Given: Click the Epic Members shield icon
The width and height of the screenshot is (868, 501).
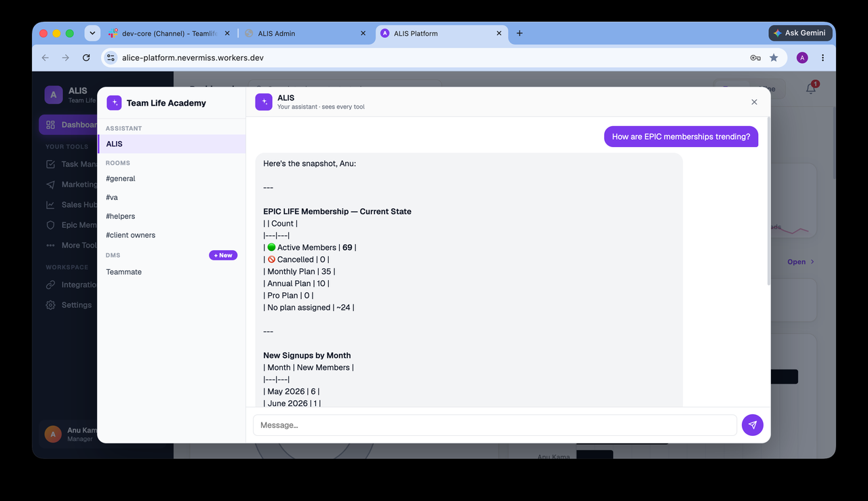Looking at the screenshot, I should (x=51, y=225).
